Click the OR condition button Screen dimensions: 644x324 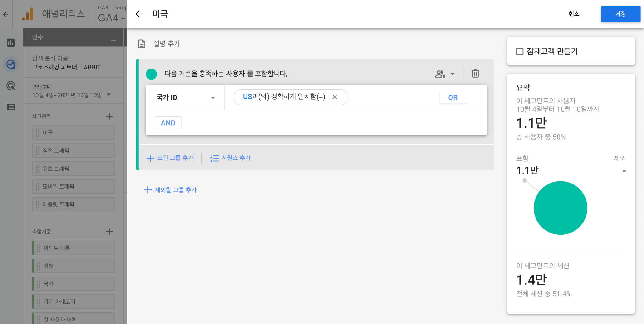[452, 97]
